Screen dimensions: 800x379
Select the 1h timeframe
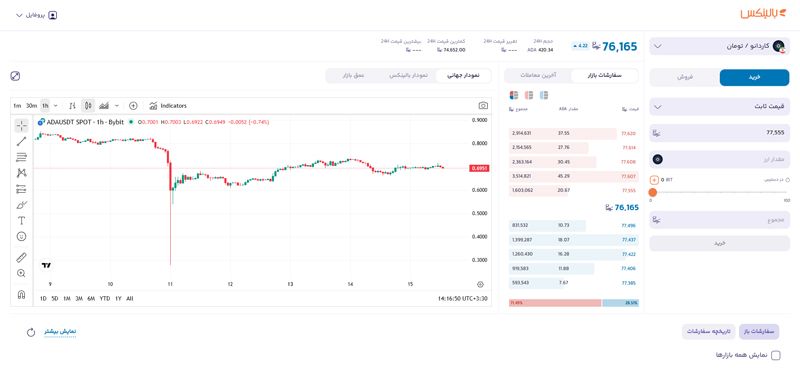pyautogui.click(x=45, y=106)
